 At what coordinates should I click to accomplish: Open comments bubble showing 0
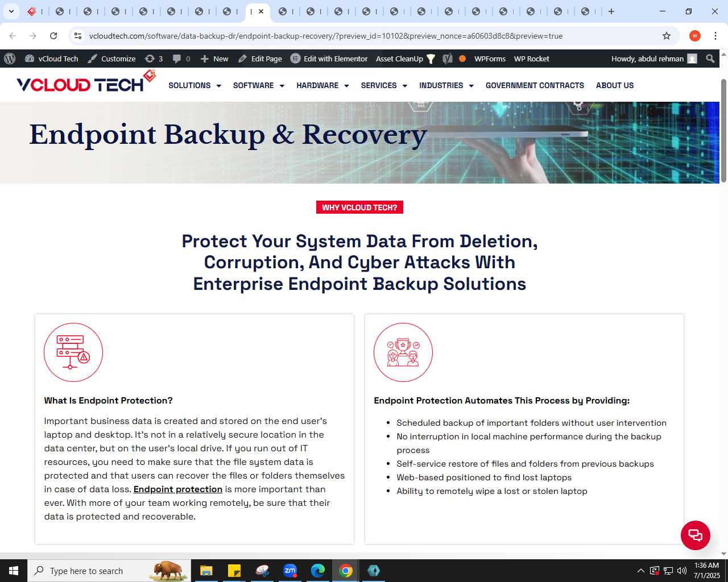(181, 59)
